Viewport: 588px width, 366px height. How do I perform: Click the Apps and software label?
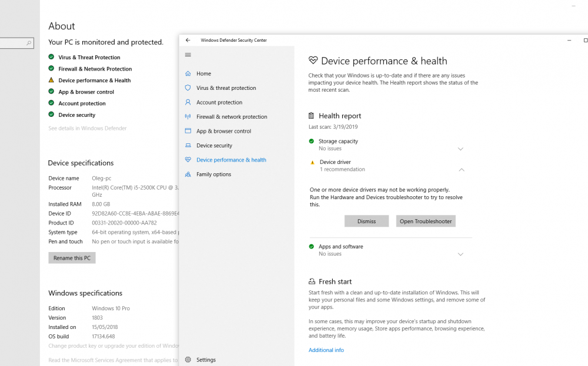pyautogui.click(x=341, y=247)
